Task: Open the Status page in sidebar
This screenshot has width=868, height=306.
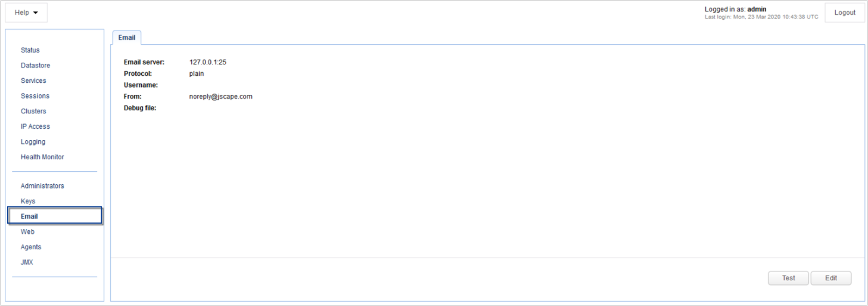Action: [30, 50]
